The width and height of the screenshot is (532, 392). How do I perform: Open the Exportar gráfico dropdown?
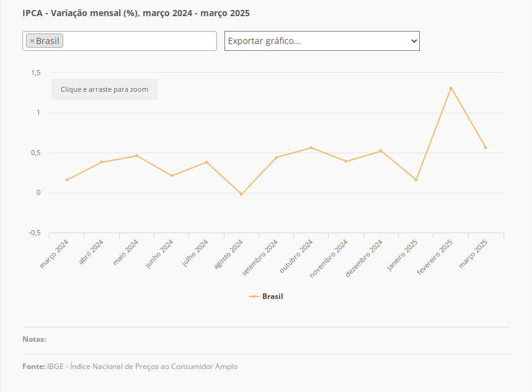322,41
